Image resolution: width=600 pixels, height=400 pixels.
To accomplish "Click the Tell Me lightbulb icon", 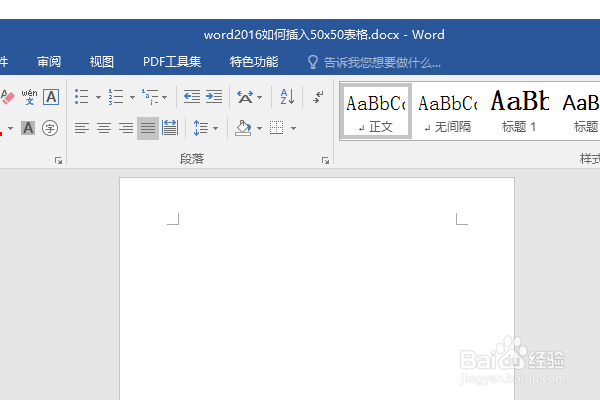I will 313,62.
